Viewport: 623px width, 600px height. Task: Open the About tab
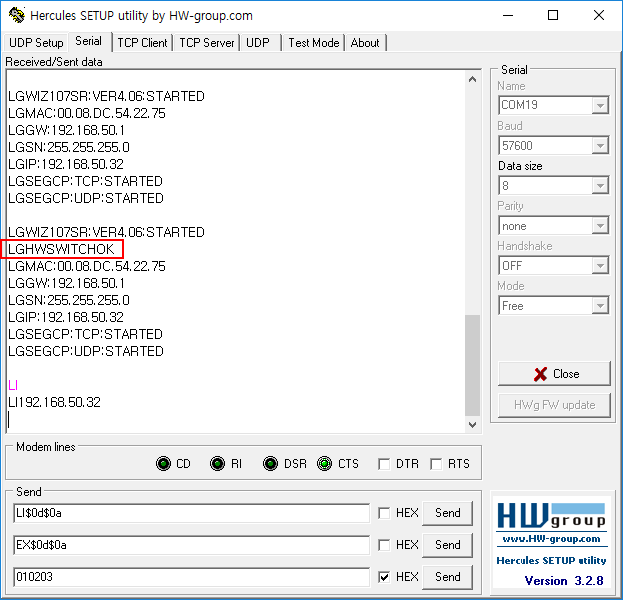(x=365, y=43)
